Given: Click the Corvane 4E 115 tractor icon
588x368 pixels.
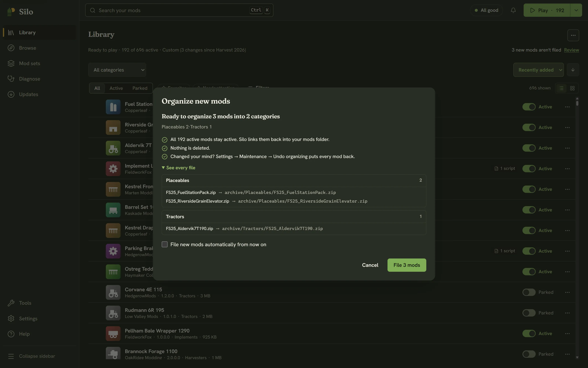Looking at the screenshot, I should point(113,292).
